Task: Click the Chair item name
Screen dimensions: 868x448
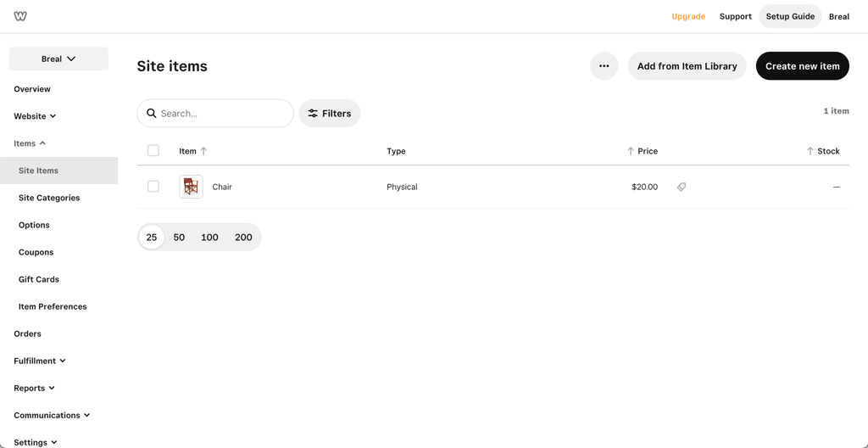Action: coord(222,187)
